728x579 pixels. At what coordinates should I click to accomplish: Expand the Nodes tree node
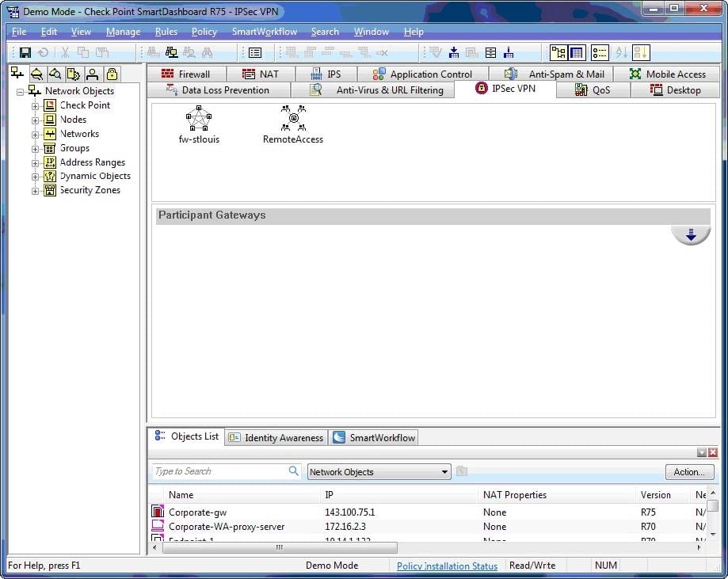(36, 120)
